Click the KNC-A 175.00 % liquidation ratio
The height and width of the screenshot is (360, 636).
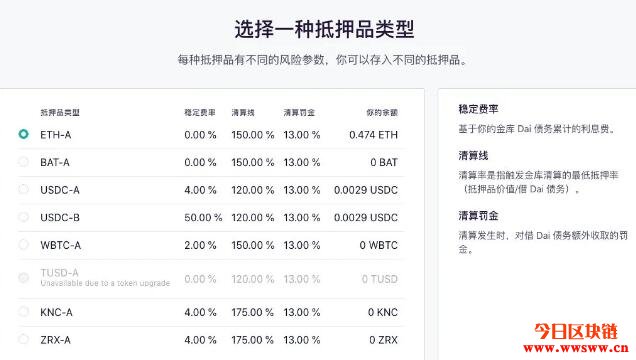tap(253, 312)
